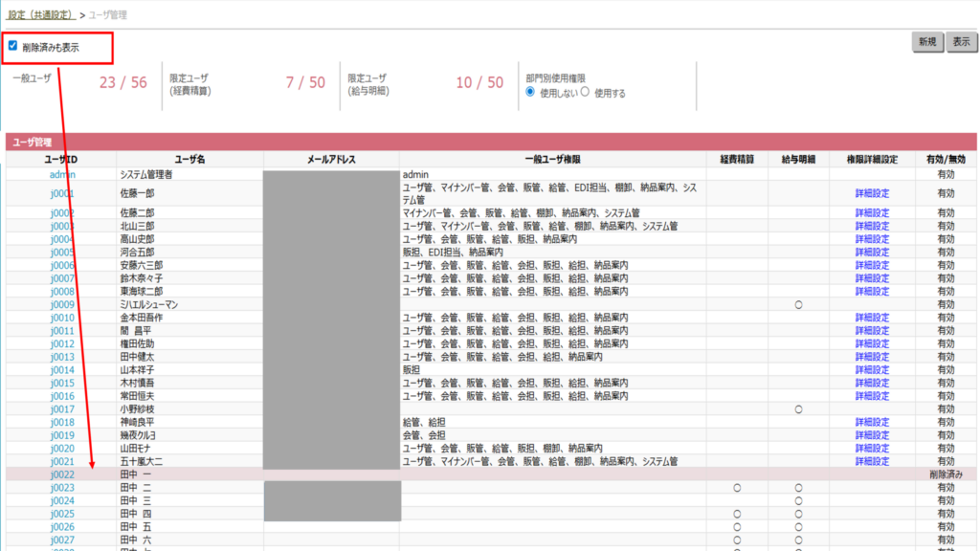The height and width of the screenshot is (551, 980).
Task: Select the 使用しない radio button
Action: pyautogui.click(x=530, y=93)
